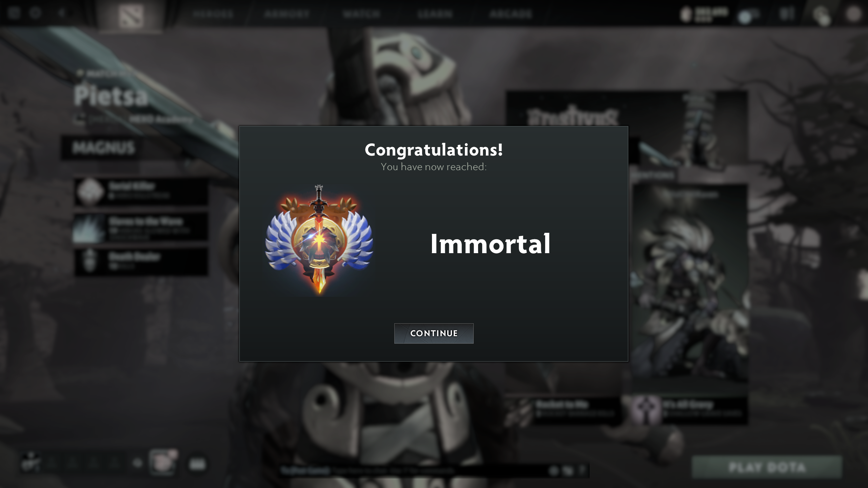Click the top-left dashboard menu icon
Viewport: 868px width, 488px height.
(x=14, y=13)
